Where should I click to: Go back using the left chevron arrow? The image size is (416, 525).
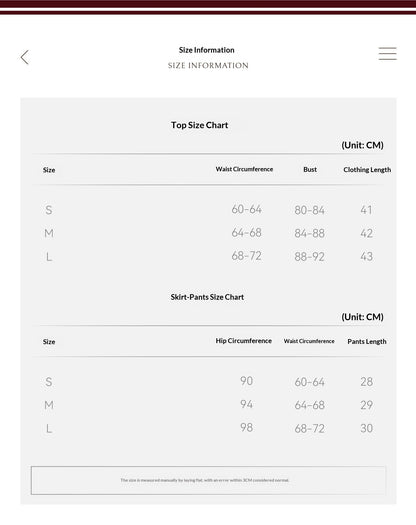coord(24,57)
